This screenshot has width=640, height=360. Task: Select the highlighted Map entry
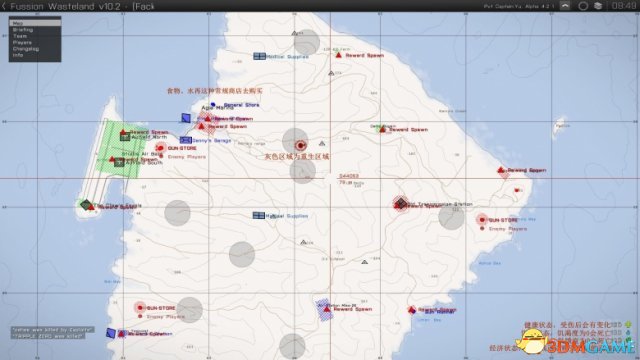(x=35, y=23)
